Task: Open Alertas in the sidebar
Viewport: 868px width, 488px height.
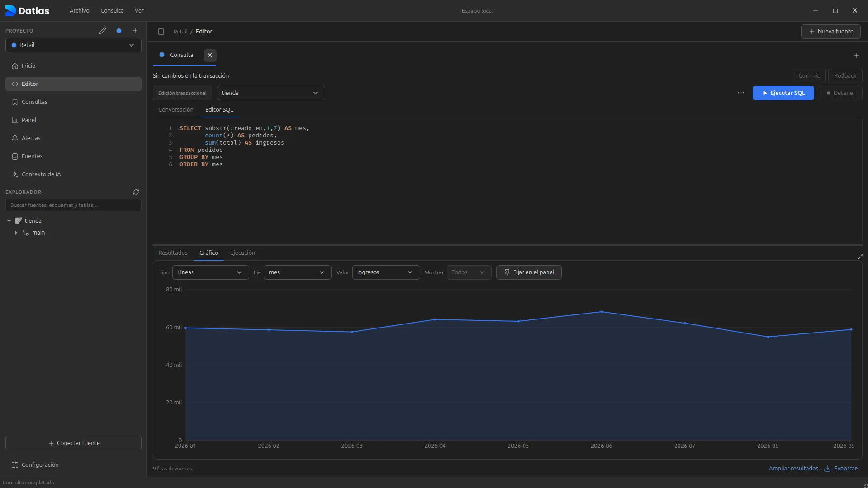Action: click(73, 138)
